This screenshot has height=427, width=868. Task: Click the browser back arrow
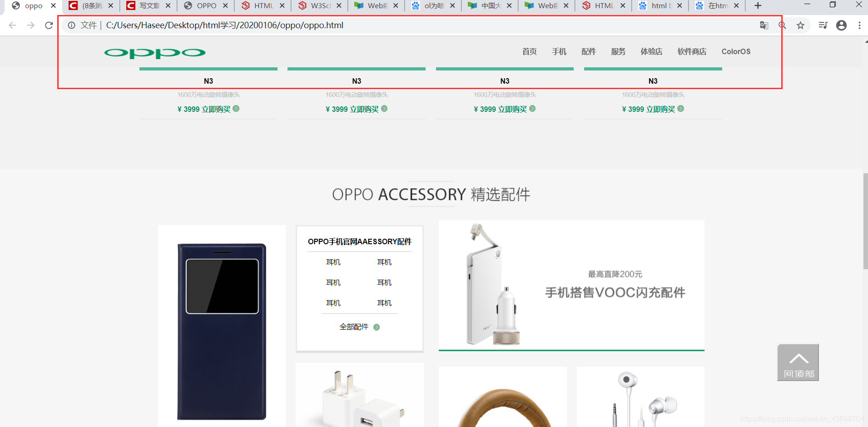tap(12, 25)
